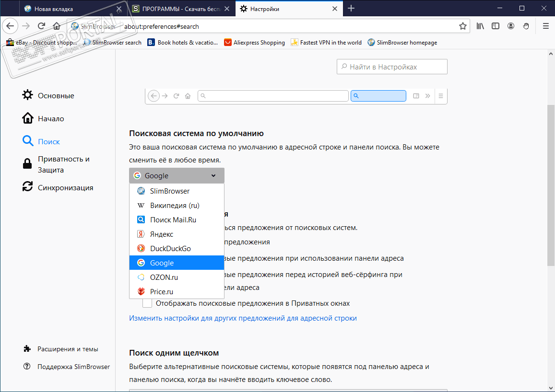Viewport: 555px width, 392px height.
Task: Reload the page with the refresh icon
Action: pos(41,26)
